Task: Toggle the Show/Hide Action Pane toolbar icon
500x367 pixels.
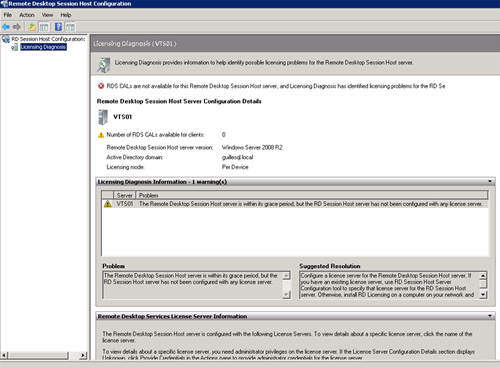Action: coord(70,27)
